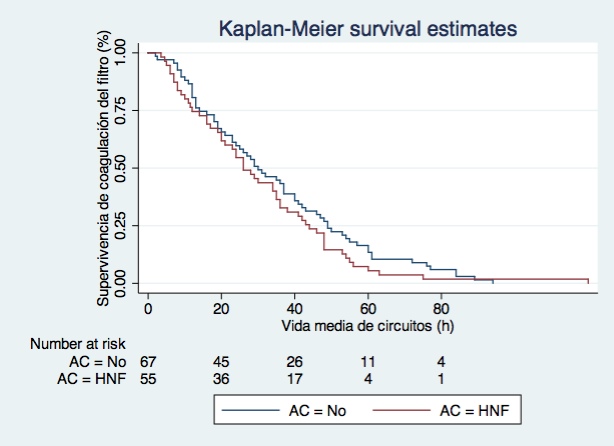614x446 pixels.
Task: Click the value 67 in the risk table
Action: click(148, 361)
